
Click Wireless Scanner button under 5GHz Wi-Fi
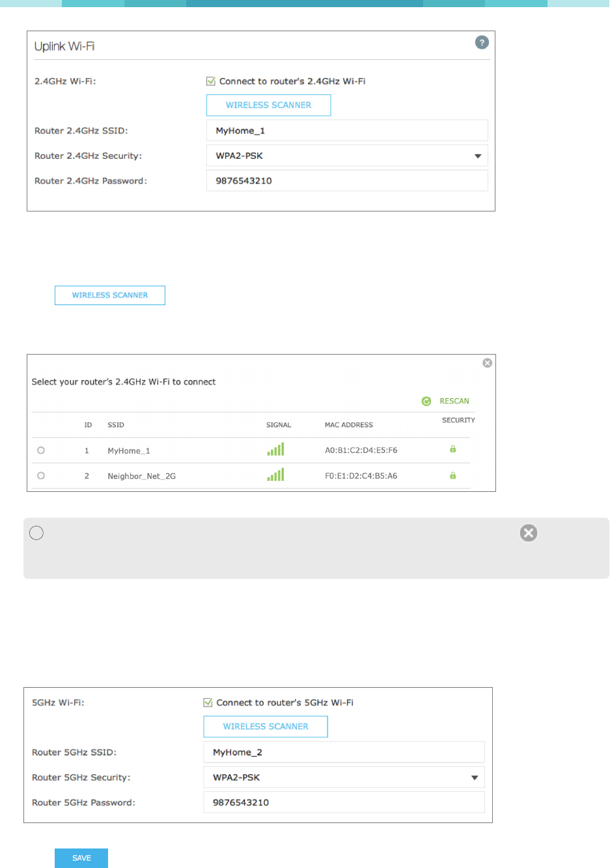(x=266, y=727)
